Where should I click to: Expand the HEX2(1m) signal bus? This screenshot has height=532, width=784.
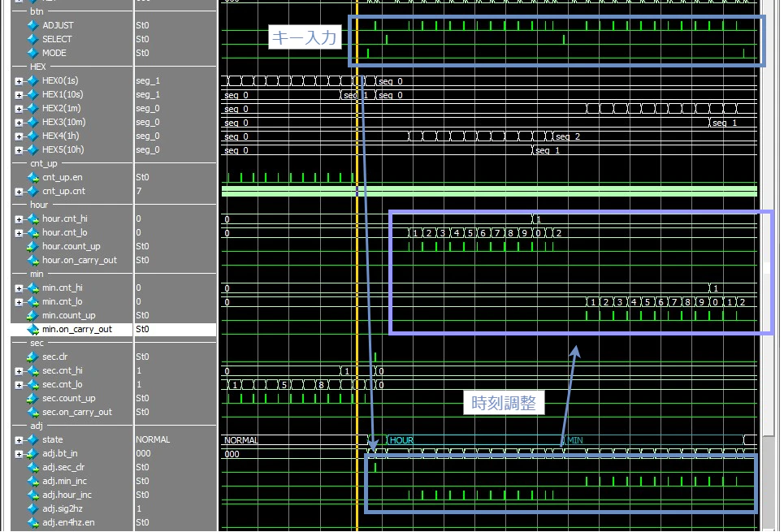click(x=19, y=109)
